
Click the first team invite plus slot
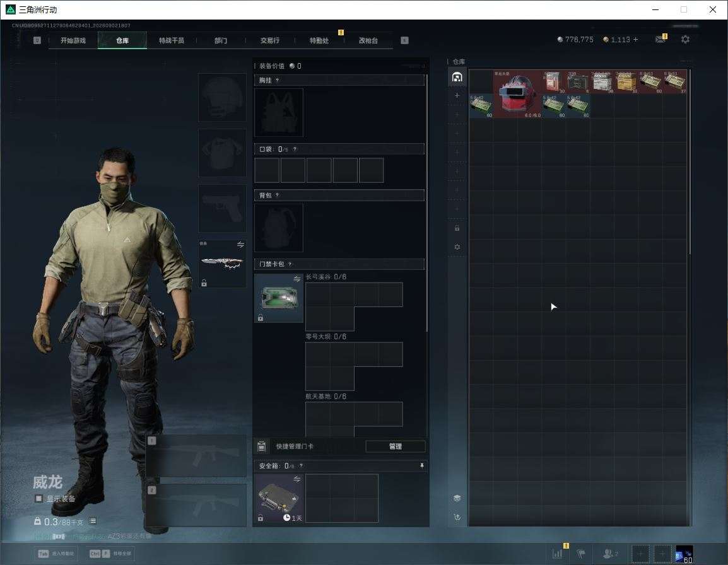(640, 554)
